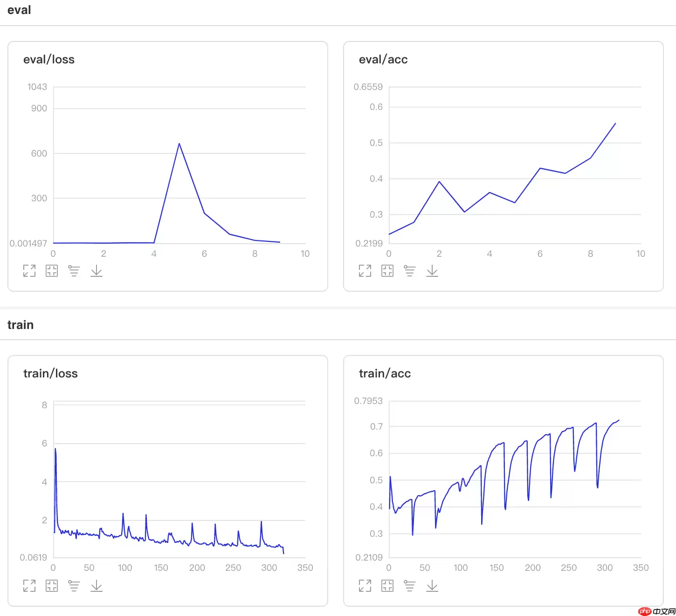The height and width of the screenshot is (616, 676).
Task: Click the eval/loss chart title
Action: click(x=49, y=60)
